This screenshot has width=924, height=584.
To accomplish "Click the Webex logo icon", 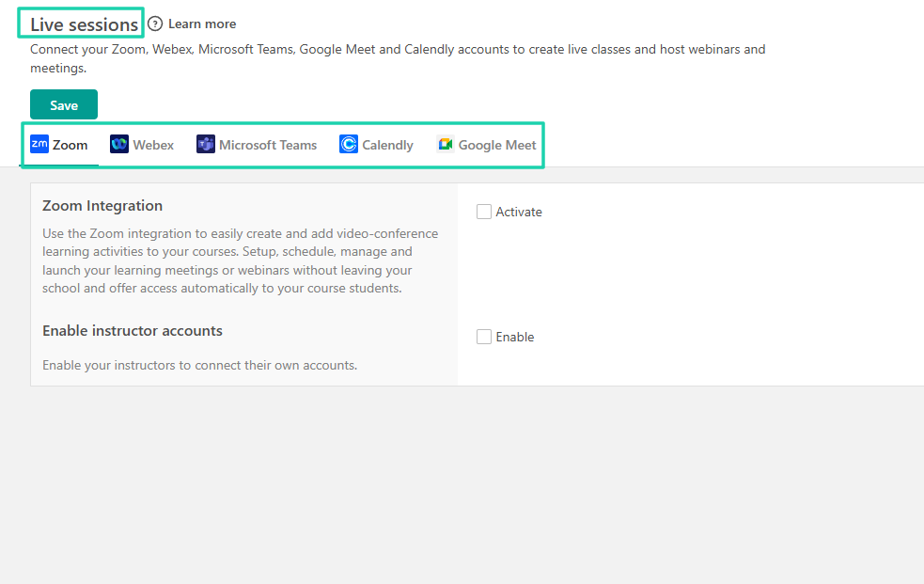I will coord(119,144).
